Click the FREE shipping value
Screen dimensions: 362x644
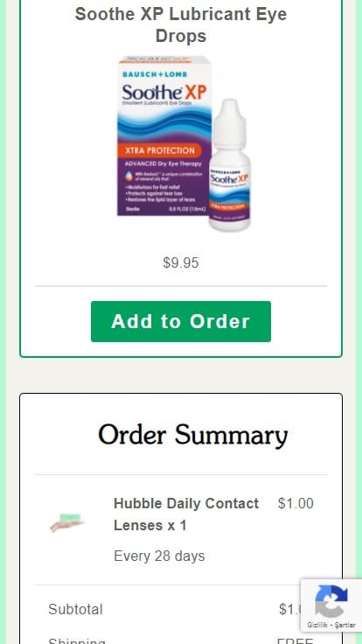296,640
